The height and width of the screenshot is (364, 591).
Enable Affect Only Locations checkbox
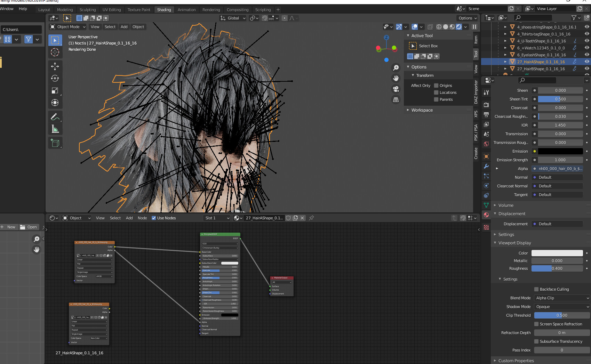(436, 92)
